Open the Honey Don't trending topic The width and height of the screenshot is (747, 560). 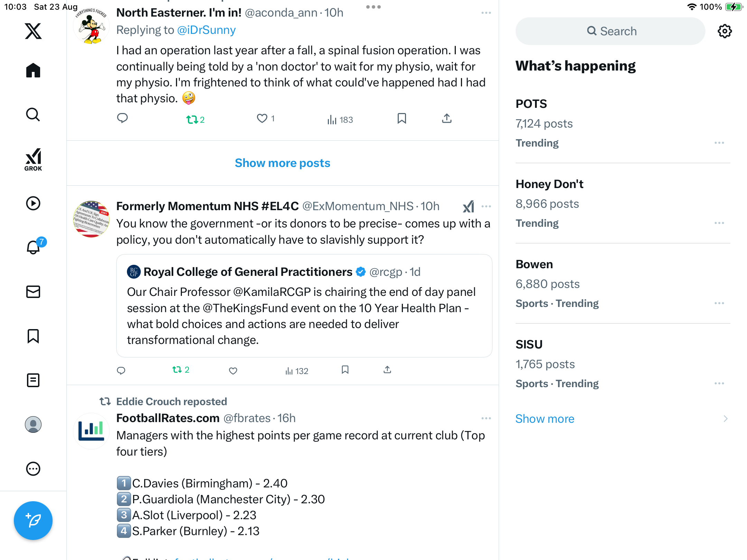(549, 184)
